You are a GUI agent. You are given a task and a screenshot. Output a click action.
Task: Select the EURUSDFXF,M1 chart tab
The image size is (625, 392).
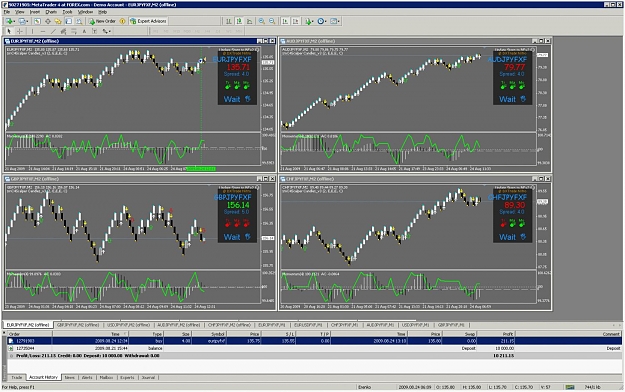coord(309,325)
